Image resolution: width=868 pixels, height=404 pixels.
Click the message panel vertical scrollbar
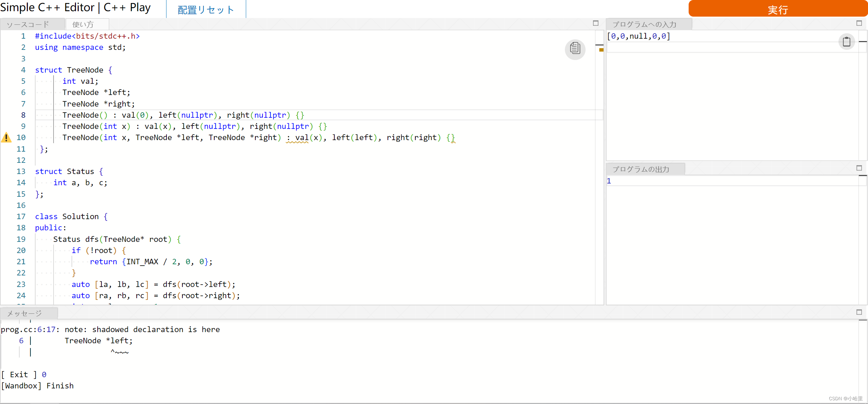tap(863, 356)
